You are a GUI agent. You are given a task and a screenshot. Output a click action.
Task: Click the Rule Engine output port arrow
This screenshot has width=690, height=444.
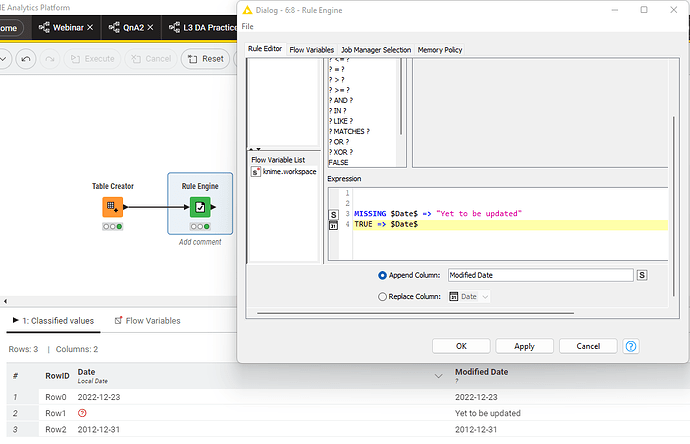point(213,207)
